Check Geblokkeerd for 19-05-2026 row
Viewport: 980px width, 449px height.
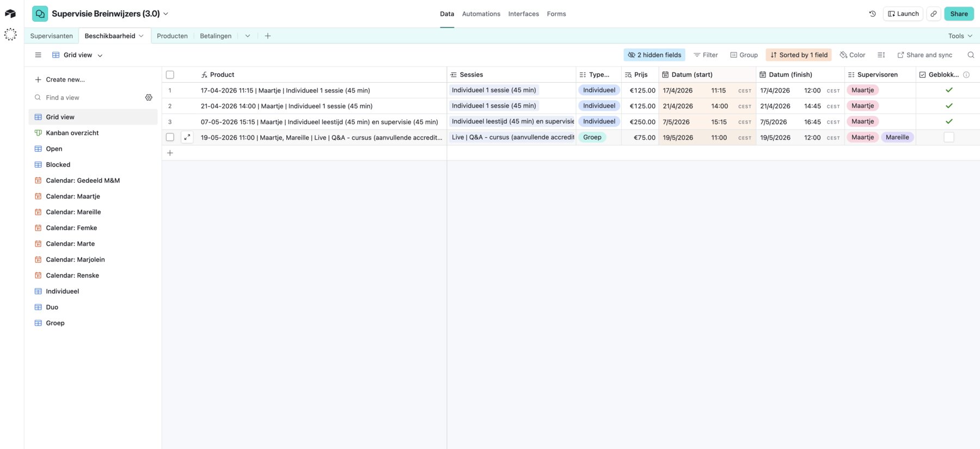[x=948, y=137]
